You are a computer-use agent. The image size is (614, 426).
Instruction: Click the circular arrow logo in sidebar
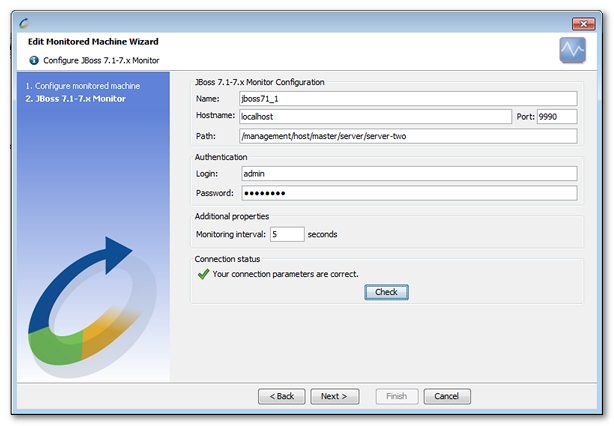pyautogui.click(x=90, y=305)
